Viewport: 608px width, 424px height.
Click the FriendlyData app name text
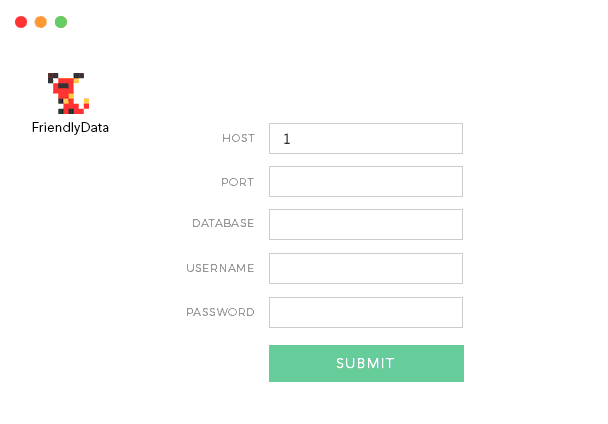70,127
